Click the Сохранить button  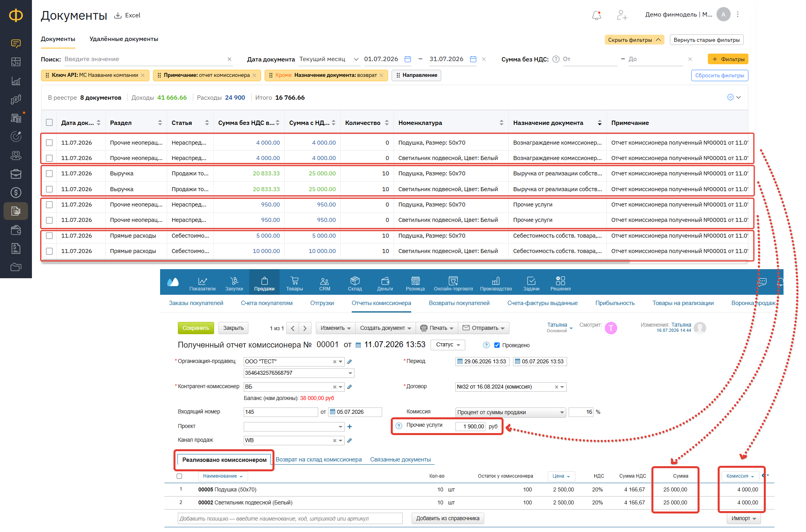pos(196,328)
